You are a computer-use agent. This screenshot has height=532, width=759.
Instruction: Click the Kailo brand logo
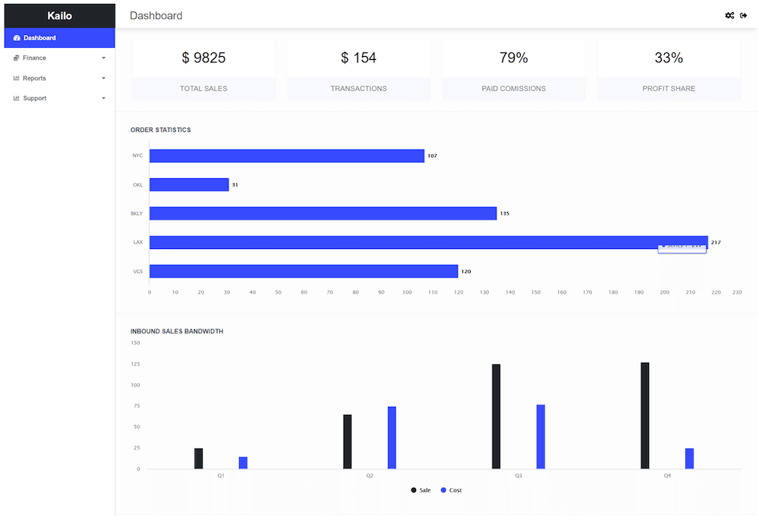[59, 16]
